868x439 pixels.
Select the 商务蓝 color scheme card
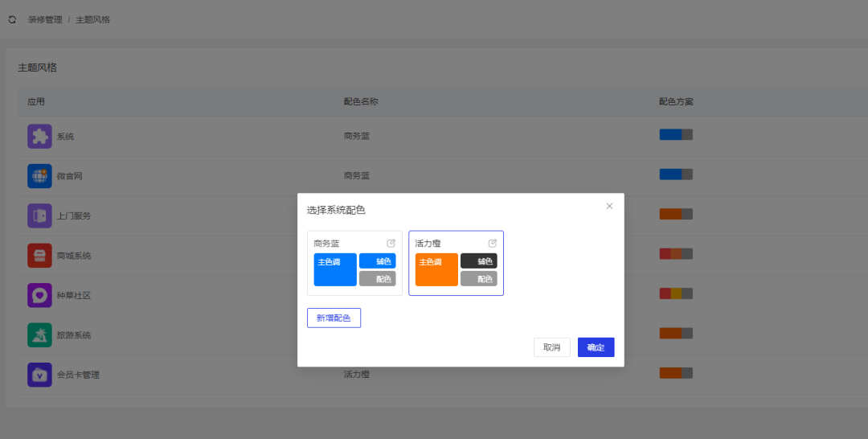click(x=355, y=263)
